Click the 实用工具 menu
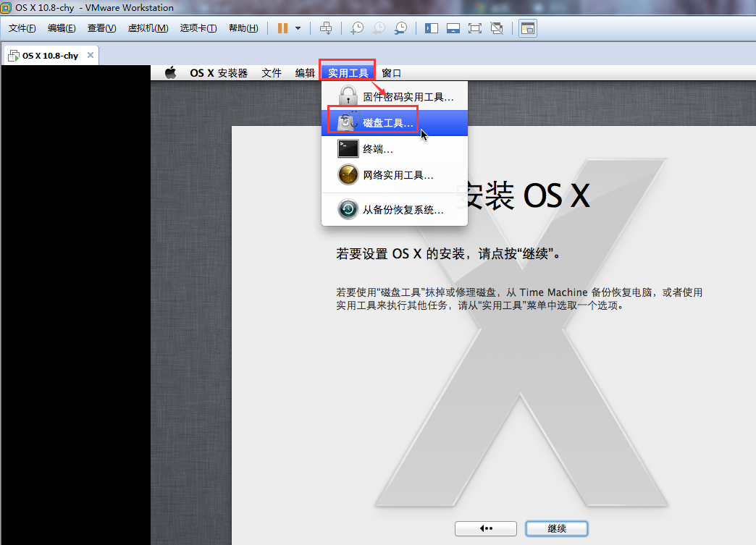 tap(348, 73)
